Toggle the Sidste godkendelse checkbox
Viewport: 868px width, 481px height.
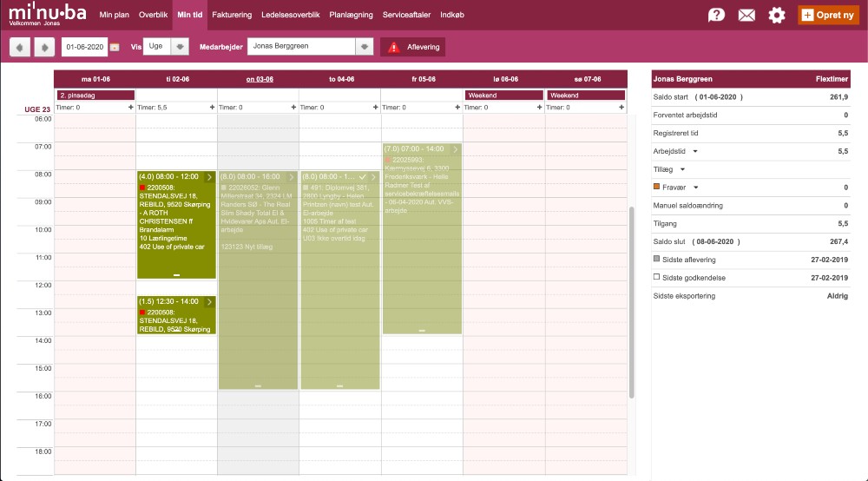656,277
